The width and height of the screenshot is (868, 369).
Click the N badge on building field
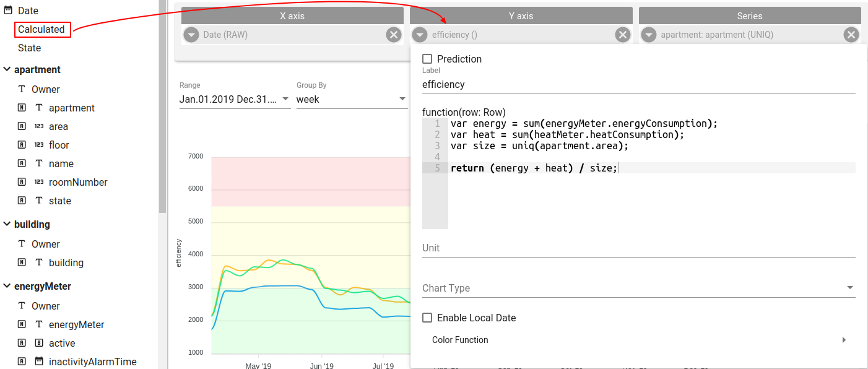22,263
